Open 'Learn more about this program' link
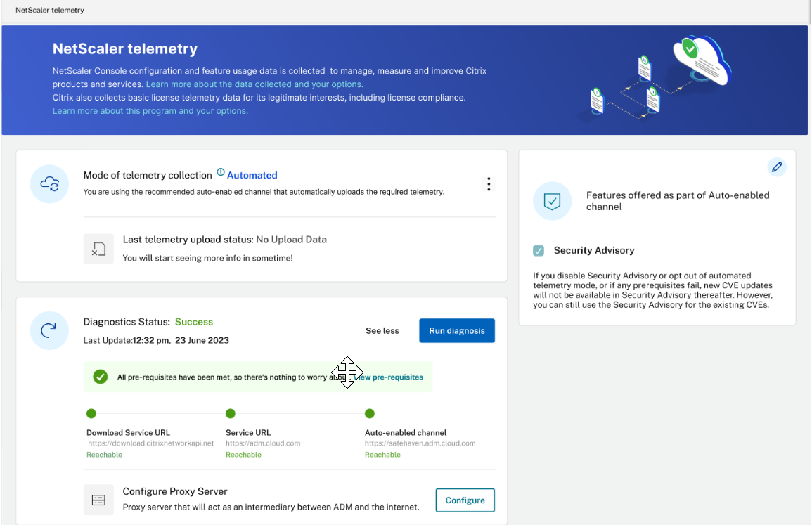 click(150, 111)
